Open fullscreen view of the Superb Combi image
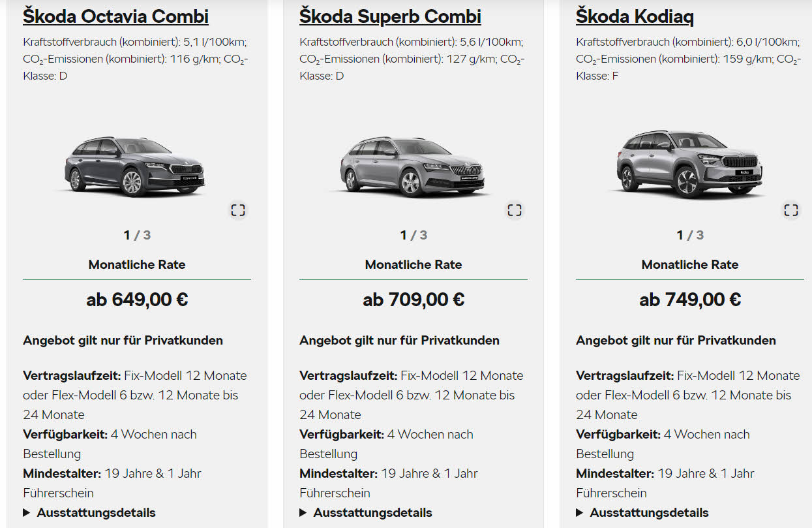812x528 pixels. (515, 210)
